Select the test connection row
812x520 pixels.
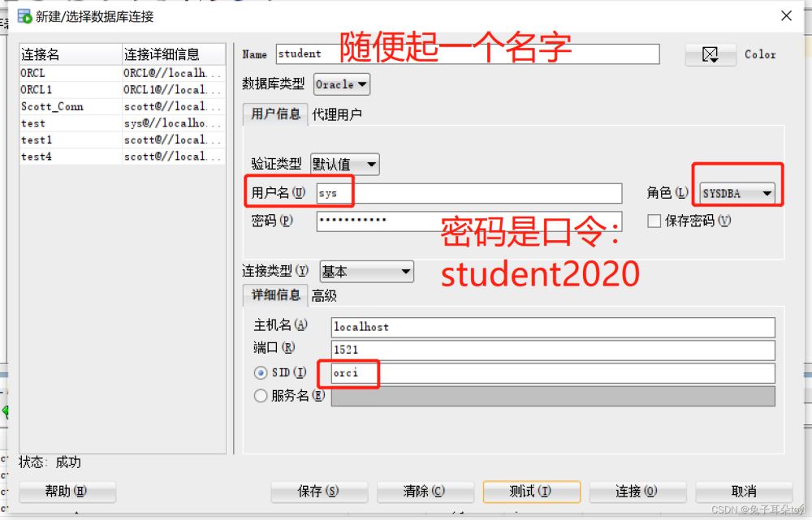pos(123,123)
